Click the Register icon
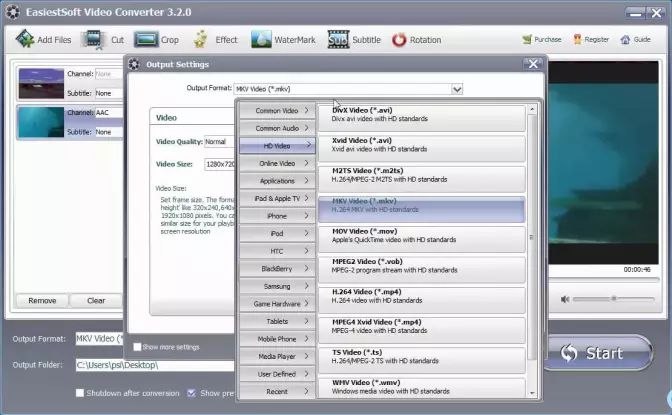Screen dimensions: 672x415 point(577,39)
